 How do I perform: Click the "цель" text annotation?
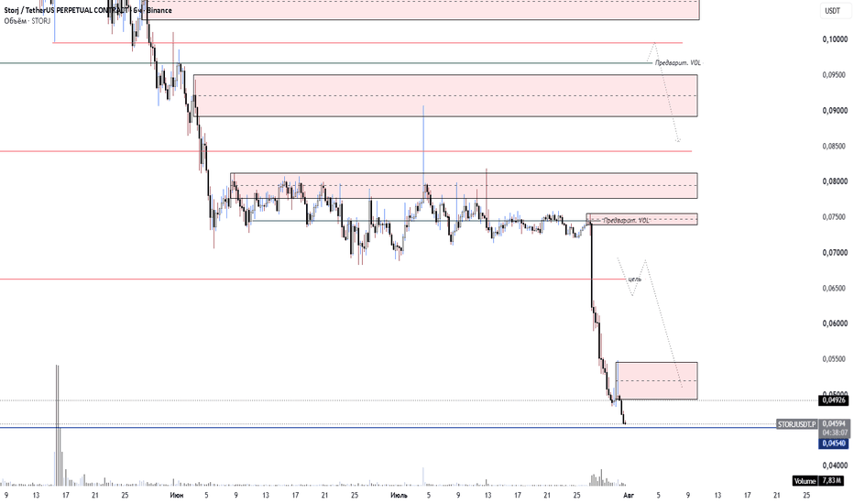pyautogui.click(x=634, y=279)
